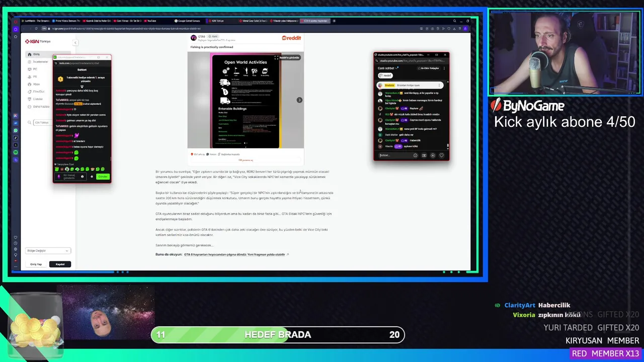The image size is (644, 362).
Task: Click the Katıl button next to GTA6
Action: point(213,36)
